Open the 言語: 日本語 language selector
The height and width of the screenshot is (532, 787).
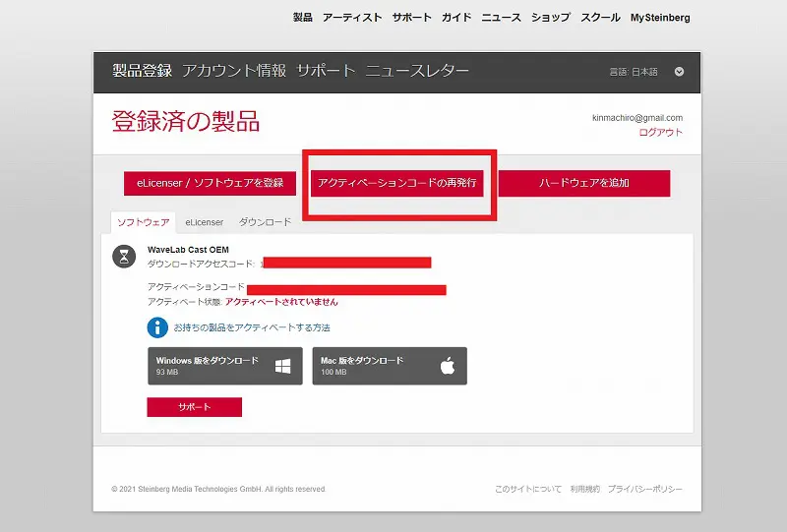(634, 72)
